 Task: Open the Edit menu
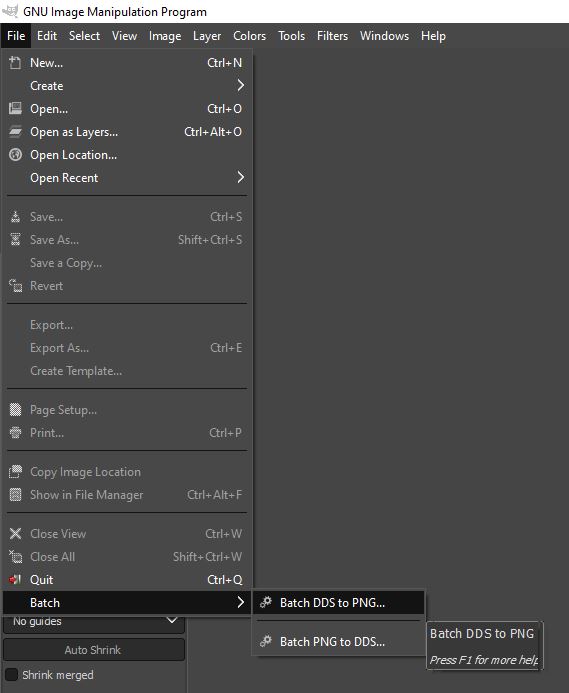[x=47, y=36]
